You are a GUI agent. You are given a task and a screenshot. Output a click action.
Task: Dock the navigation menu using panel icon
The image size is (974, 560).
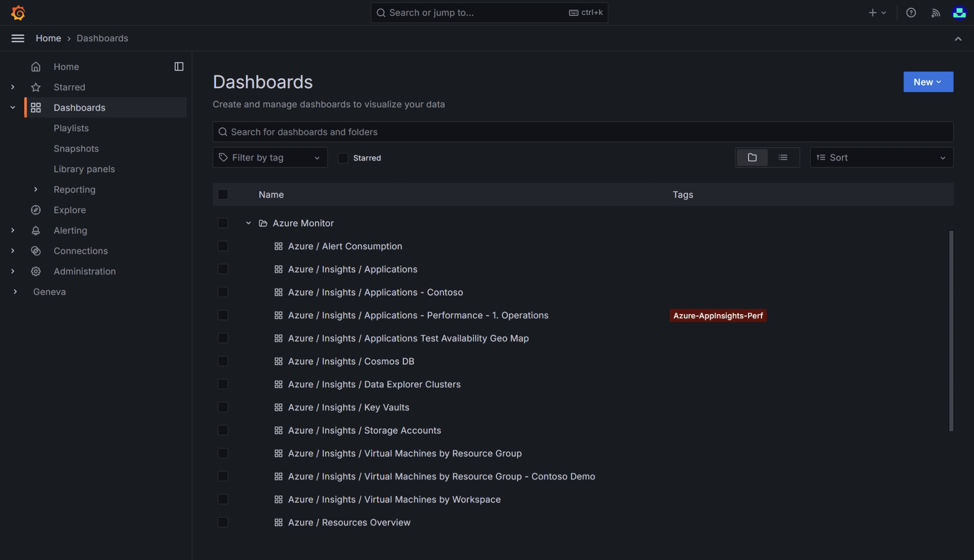click(179, 67)
